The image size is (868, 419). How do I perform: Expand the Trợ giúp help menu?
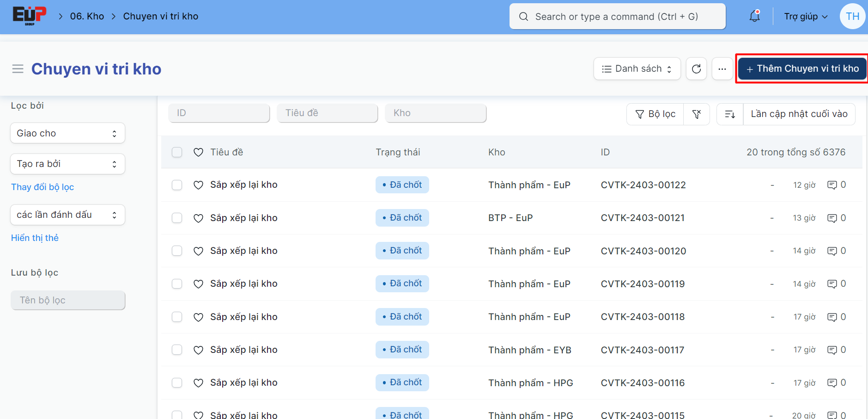(805, 17)
